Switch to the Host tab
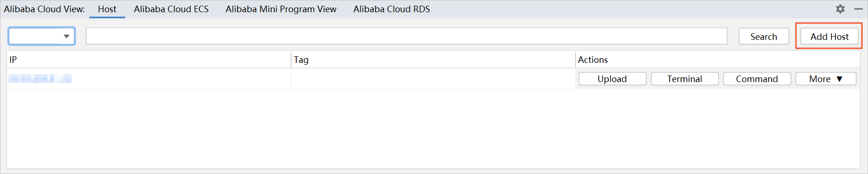Screen dimensions: 868x174 (x=107, y=9)
